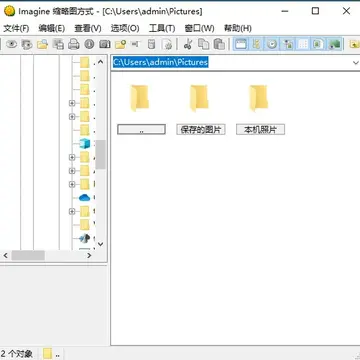Click the rename icon after new folder
Viewport: 360px width, 360px height.
(x=135, y=44)
